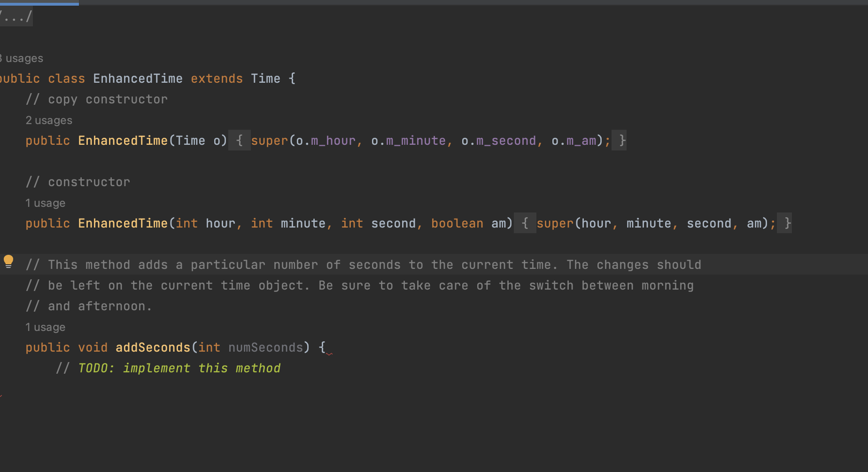Screen dimensions: 868x472
Task: Open usages for EnhancedTime class
Action: coord(21,58)
